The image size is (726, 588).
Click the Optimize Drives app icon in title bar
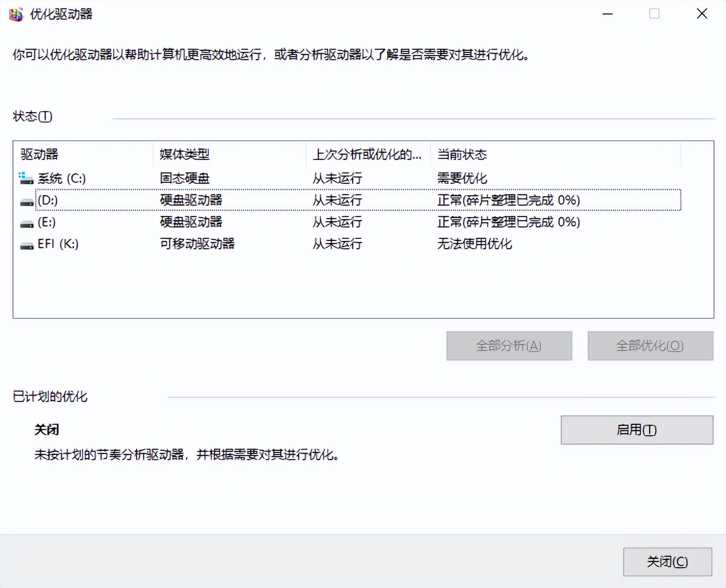(x=16, y=14)
